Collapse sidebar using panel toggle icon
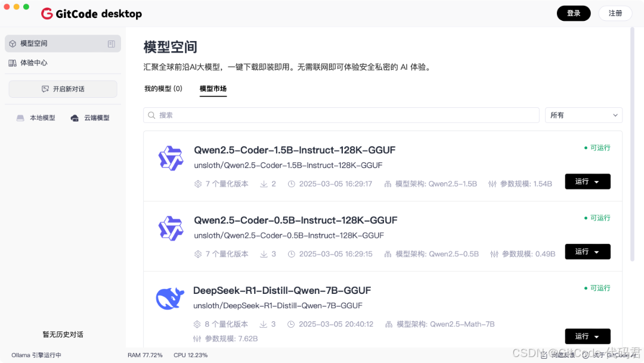Screen dimensions: 644x363 point(112,44)
